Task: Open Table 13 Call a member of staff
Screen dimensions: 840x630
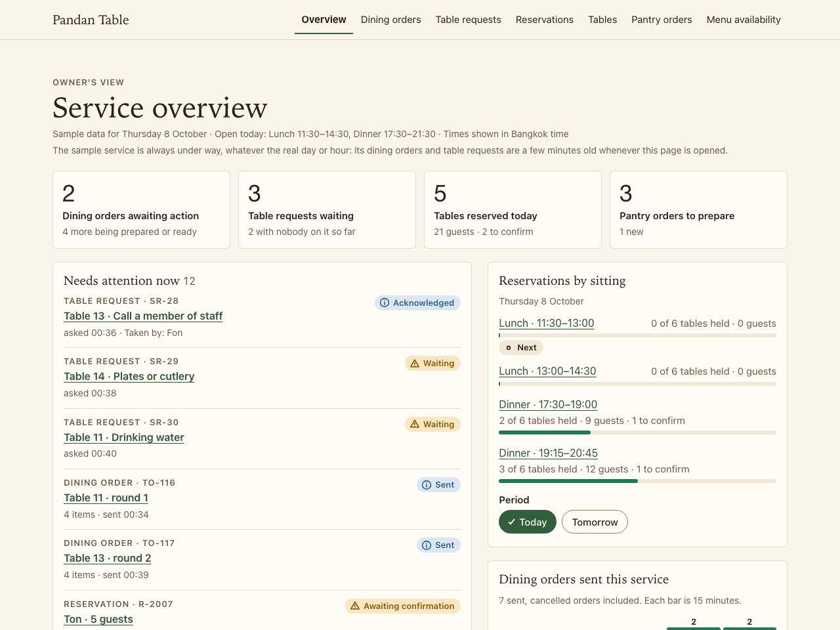Action: pos(143,316)
